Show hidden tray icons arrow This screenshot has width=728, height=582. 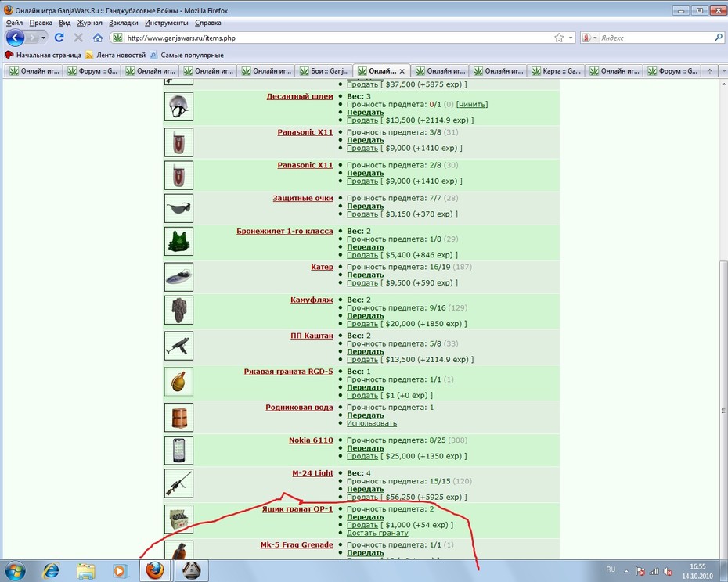[626, 571]
